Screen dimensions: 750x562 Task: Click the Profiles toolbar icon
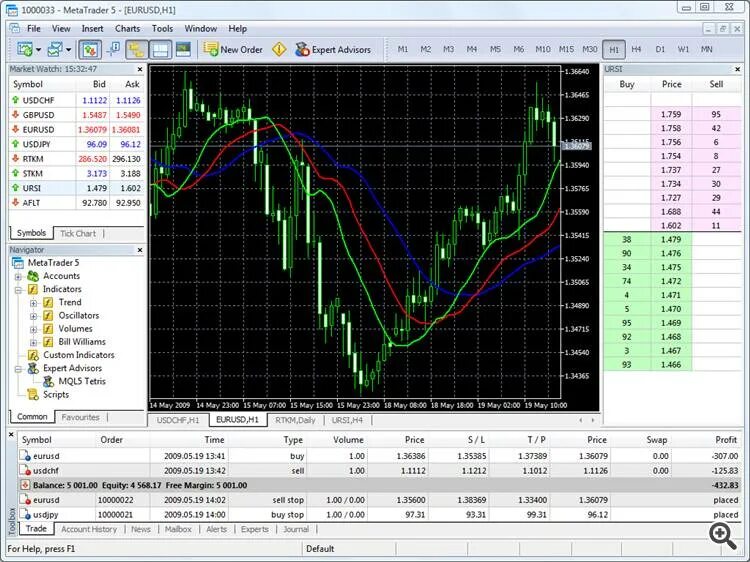55,49
